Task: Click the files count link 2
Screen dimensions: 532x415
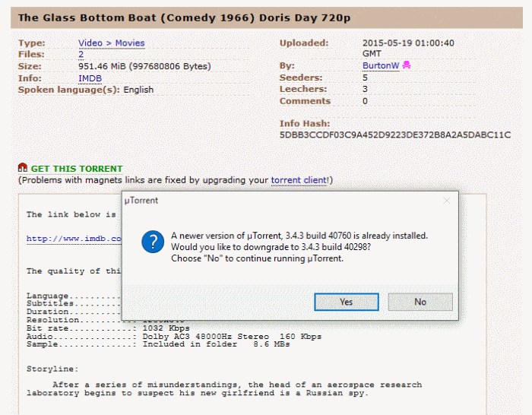Action: [x=81, y=54]
